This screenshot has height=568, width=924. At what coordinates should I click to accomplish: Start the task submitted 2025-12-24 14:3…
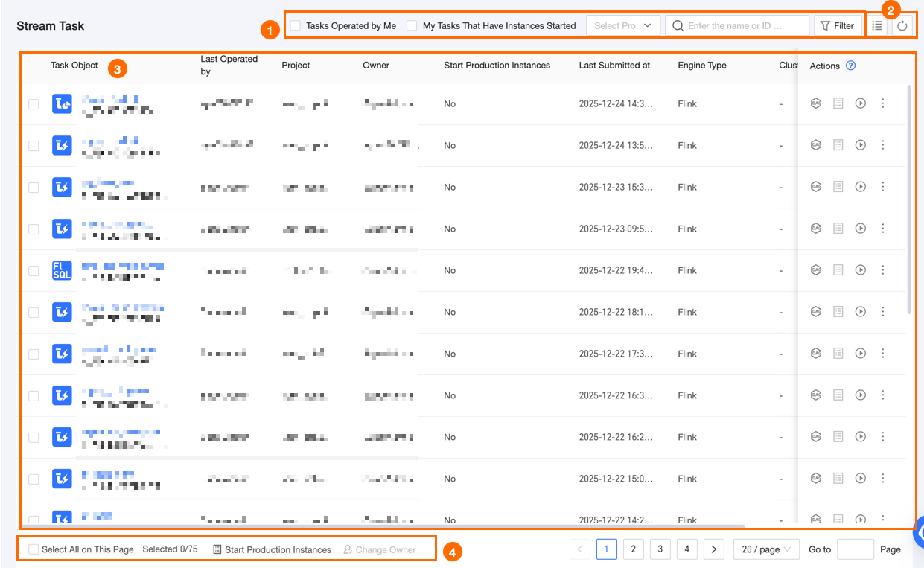861,103
